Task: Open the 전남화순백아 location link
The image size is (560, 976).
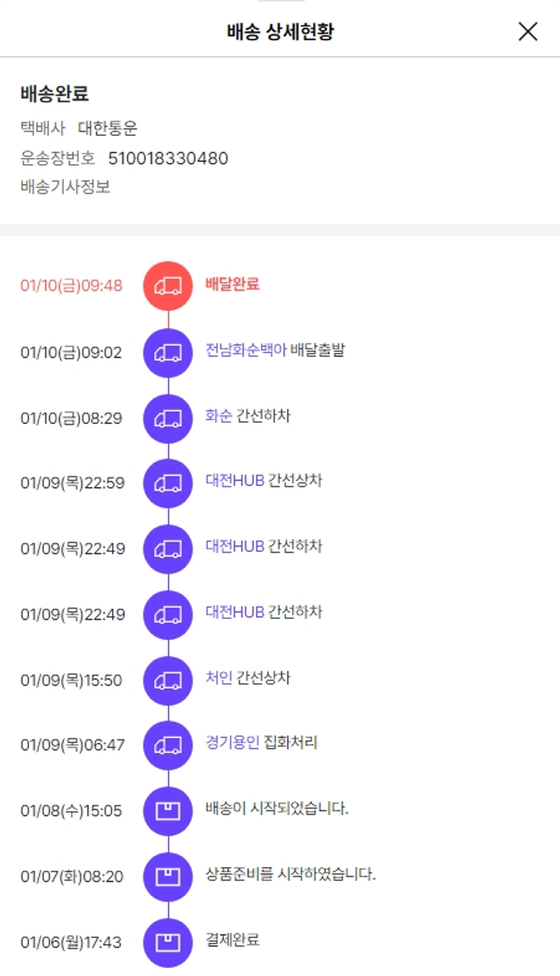Action: point(246,350)
